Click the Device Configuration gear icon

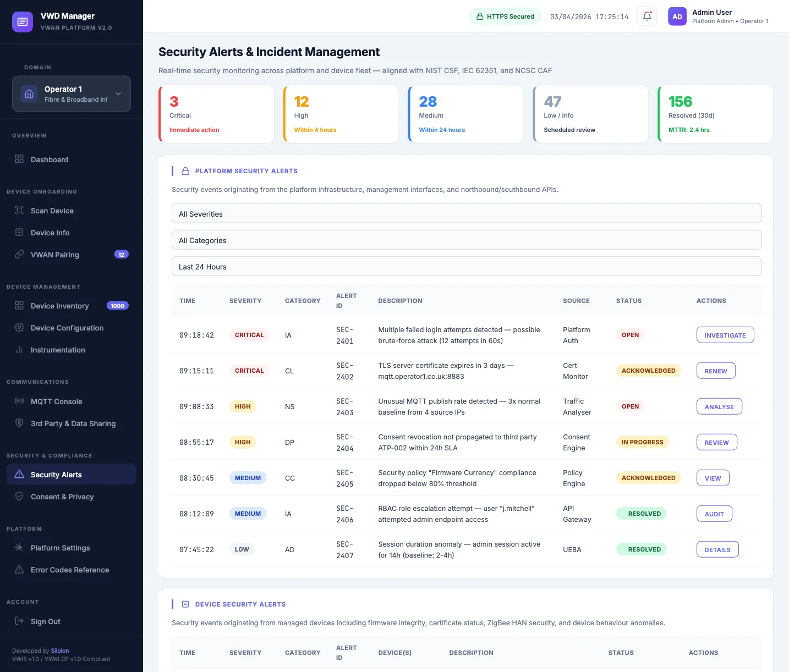coord(19,328)
